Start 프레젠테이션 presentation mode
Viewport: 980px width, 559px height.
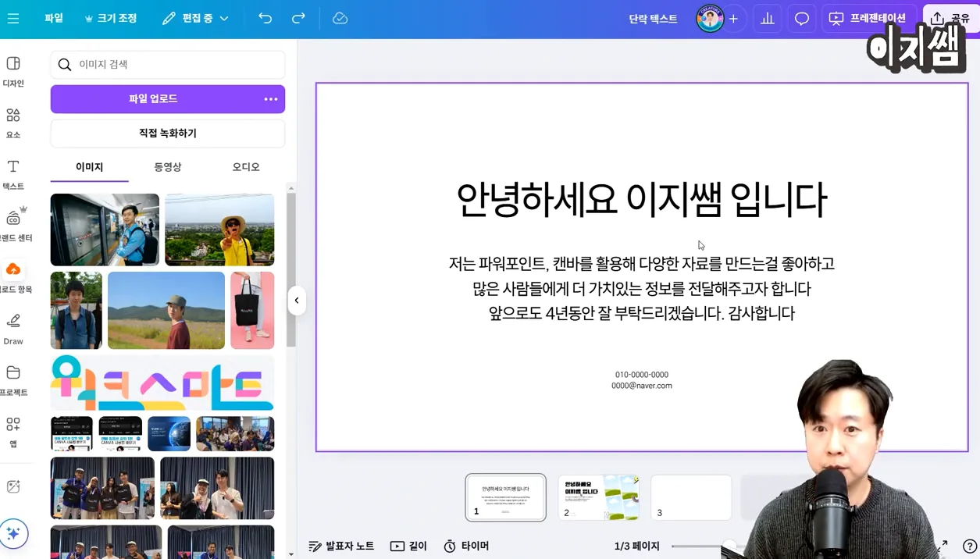(x=868, y=19)
